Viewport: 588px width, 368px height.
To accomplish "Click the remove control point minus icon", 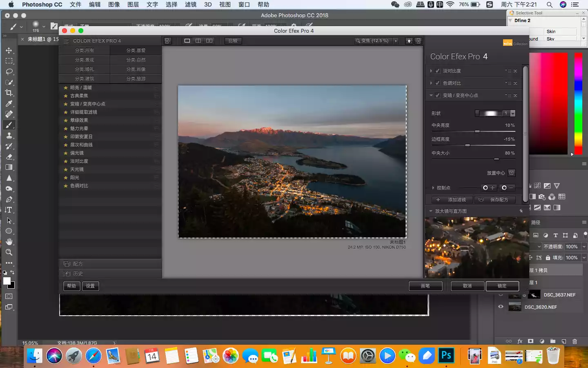I will point(508,188).
